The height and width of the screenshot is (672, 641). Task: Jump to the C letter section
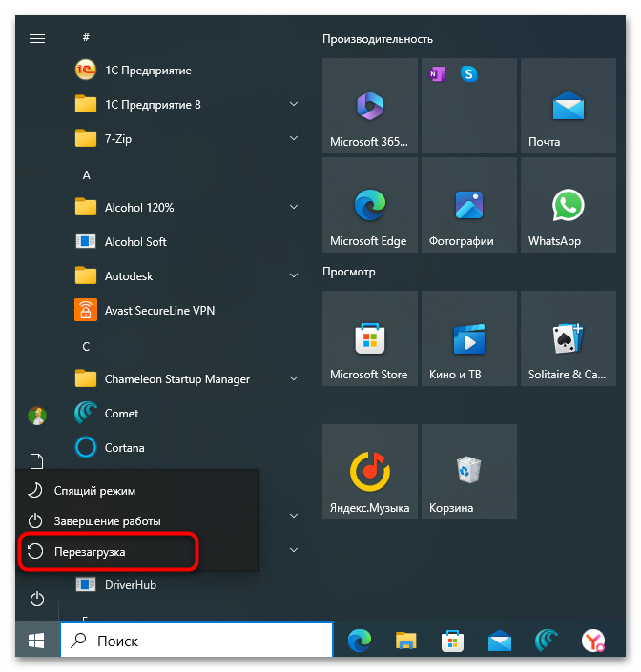coord(86,346)
